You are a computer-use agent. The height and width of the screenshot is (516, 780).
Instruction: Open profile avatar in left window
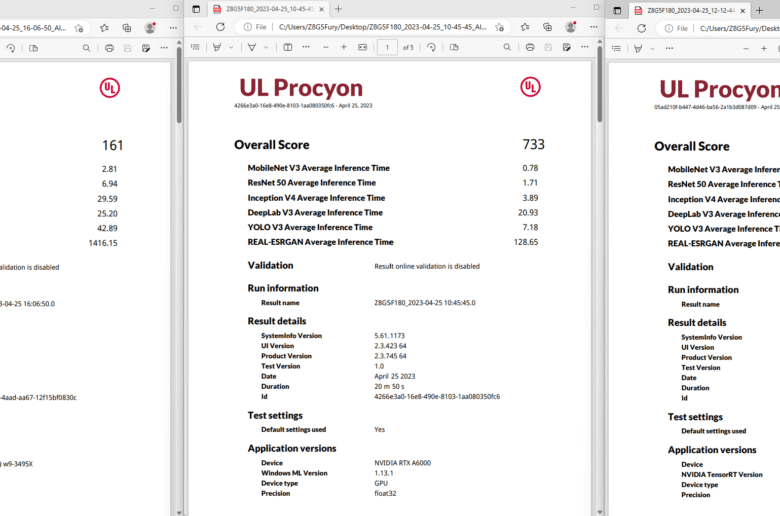tap(150, 28)
